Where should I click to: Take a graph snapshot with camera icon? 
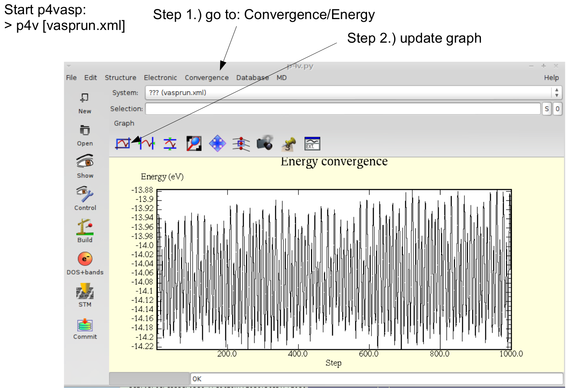[x=265, y=143]
